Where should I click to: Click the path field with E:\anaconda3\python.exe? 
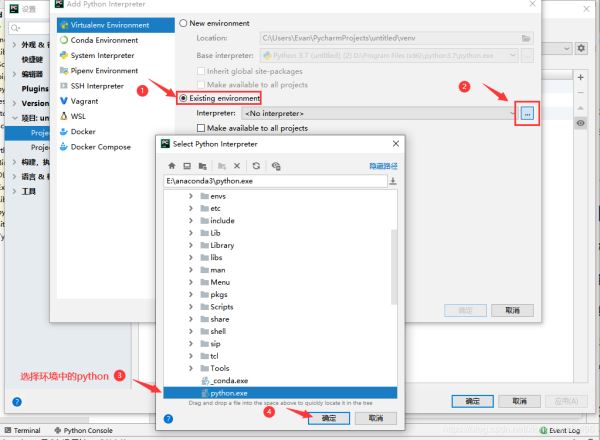(x=276, y=181)
